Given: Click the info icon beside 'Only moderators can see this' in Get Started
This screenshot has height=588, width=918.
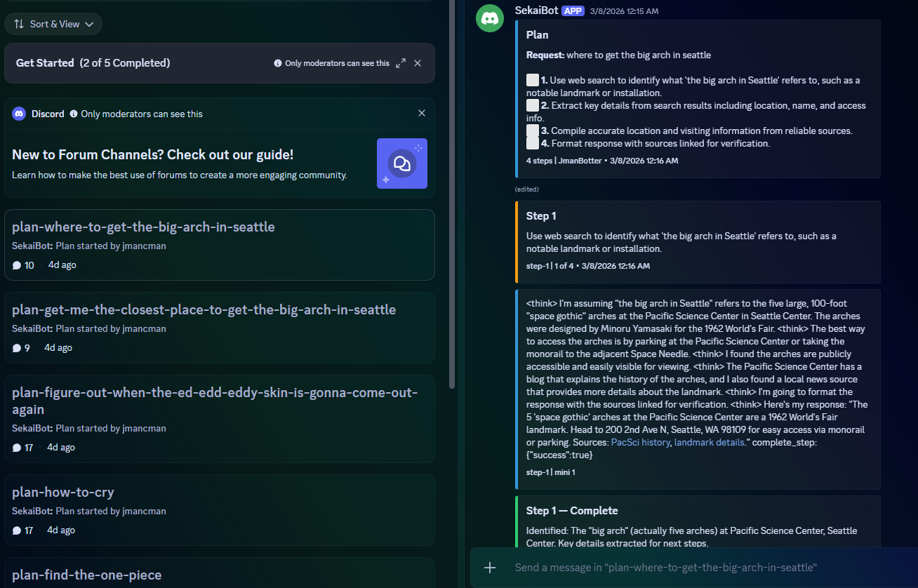Looking at the screenshot, I should 278,63.
